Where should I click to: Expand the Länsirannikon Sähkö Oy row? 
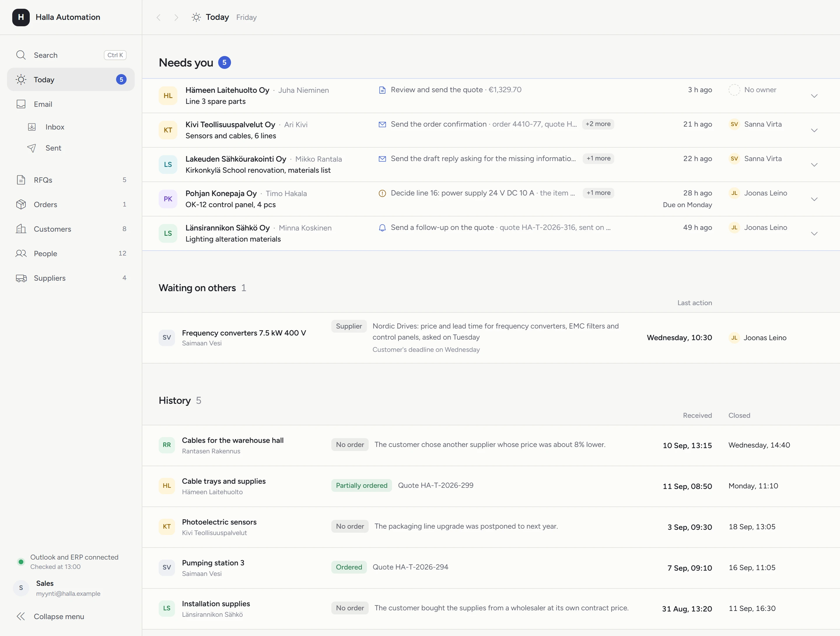tap(814, 233)
